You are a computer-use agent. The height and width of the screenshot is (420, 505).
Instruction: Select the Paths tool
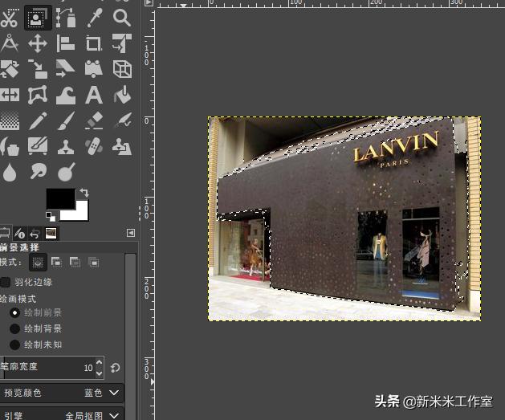click(66, 18)
